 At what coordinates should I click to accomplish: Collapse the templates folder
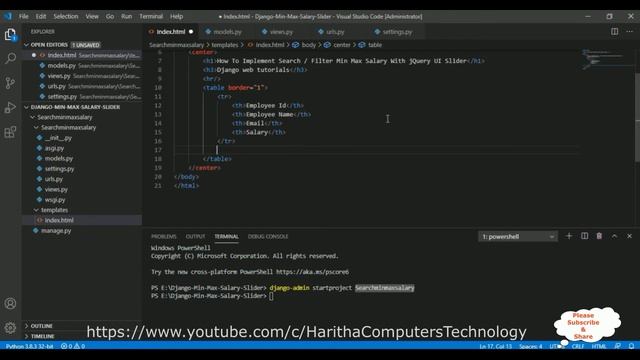pos(82,210)
